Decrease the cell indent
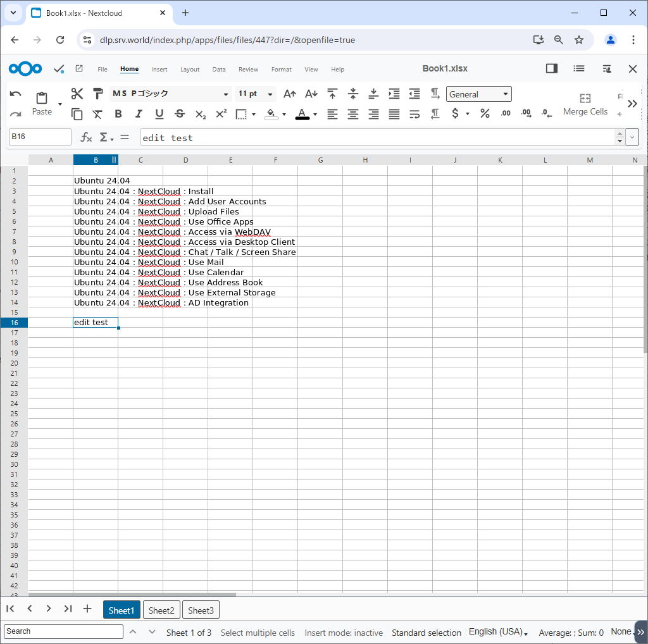Viewport: 648px width, 644px height. tap(414, 94)
